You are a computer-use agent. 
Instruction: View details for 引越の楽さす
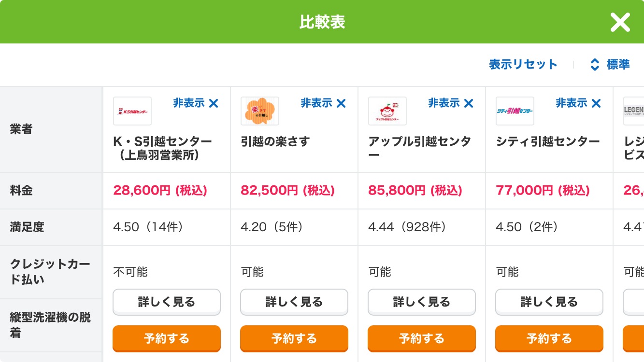294,302
